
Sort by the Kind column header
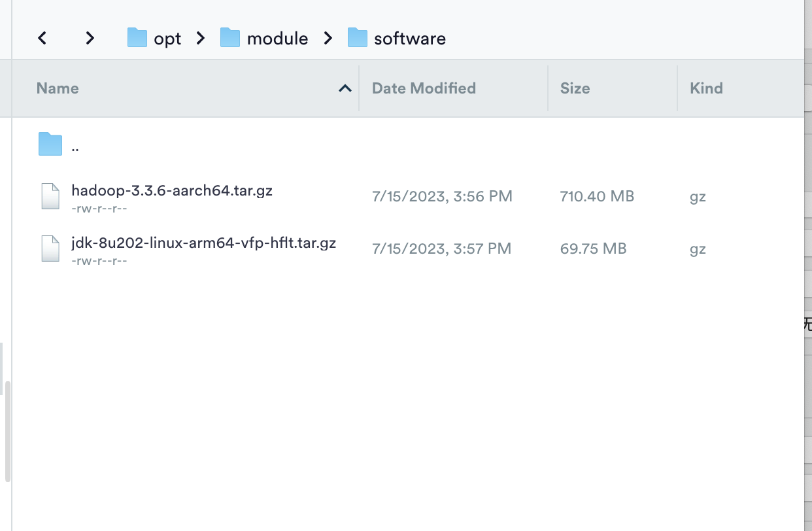[706, 88]
